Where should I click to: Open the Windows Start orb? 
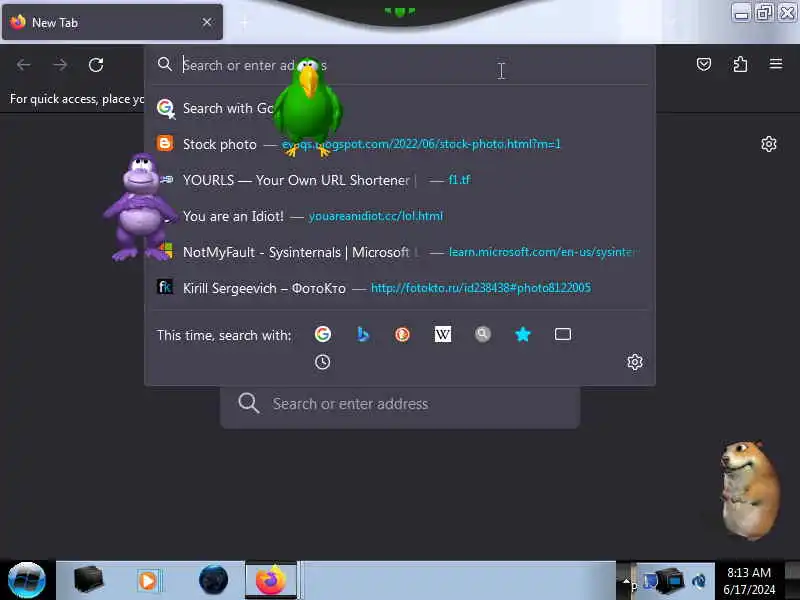27,580
